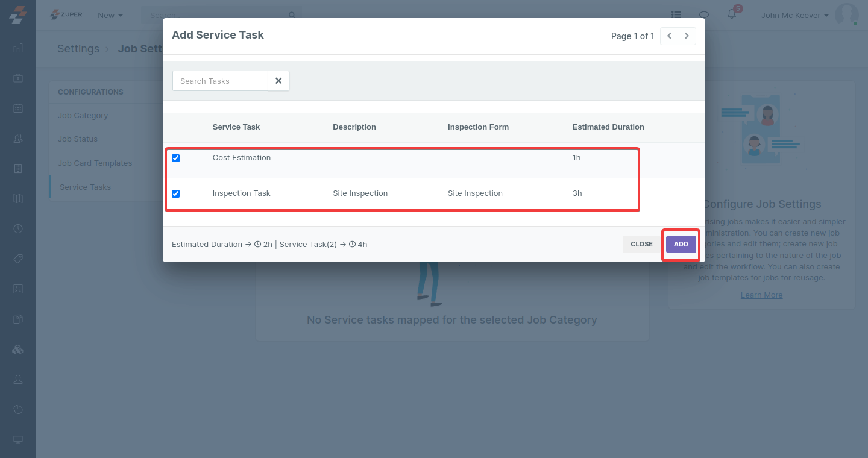Select the Service Contracts tag icon

[18, 259]
